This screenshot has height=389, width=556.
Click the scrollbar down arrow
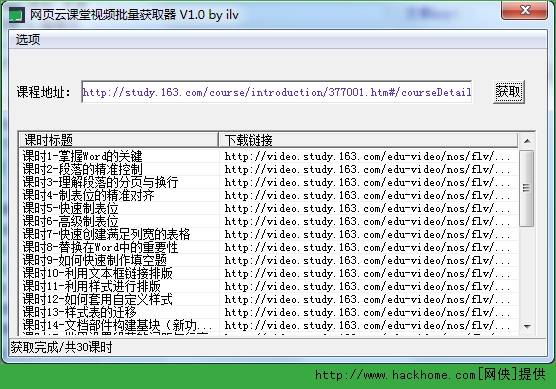click(527, 326)
